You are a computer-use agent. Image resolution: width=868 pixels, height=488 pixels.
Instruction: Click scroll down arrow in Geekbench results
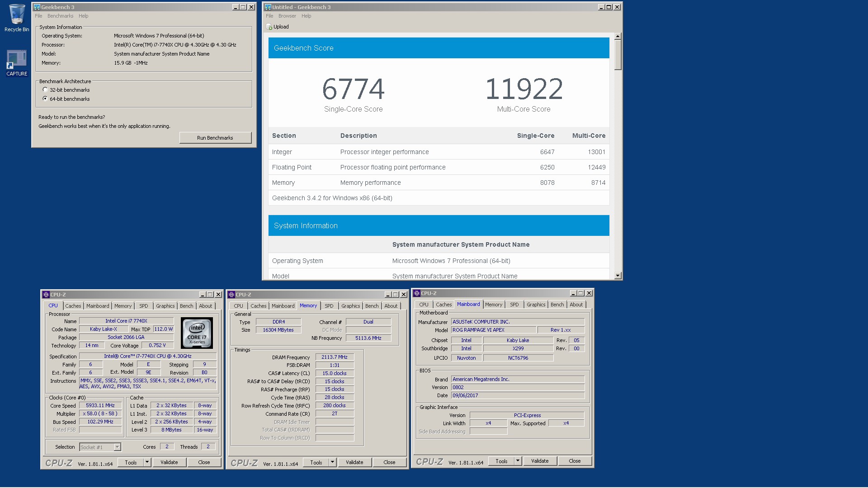tap(618, 276)
